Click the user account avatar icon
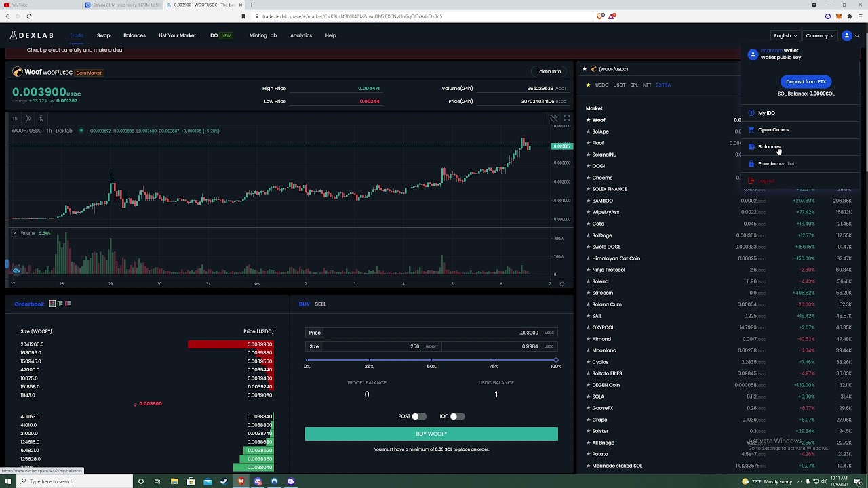The height and width of the screenshot is (488, 868). (846, 35)
